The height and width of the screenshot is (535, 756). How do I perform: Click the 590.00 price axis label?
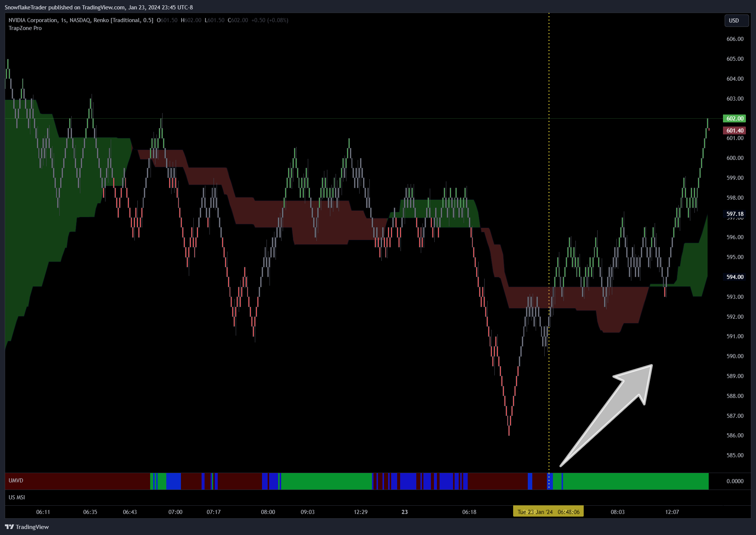(x=735, y=356)
